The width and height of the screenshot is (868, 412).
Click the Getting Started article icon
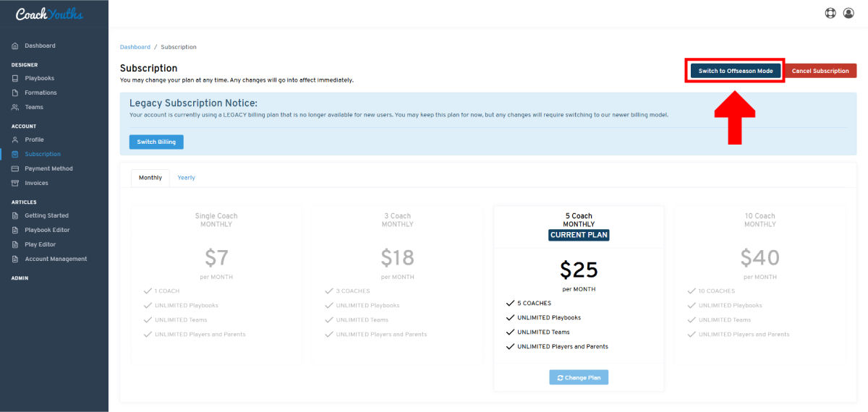pyautogui.click(x=15, y=215)
